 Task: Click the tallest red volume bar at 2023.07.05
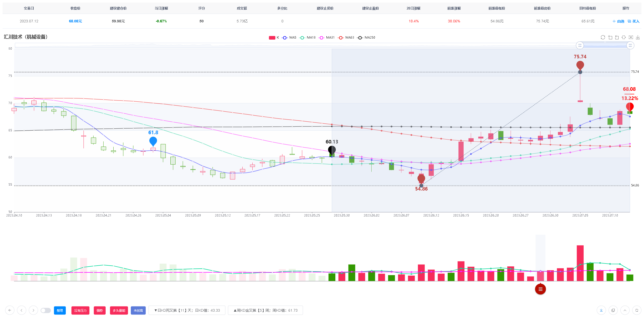point(580,263)
